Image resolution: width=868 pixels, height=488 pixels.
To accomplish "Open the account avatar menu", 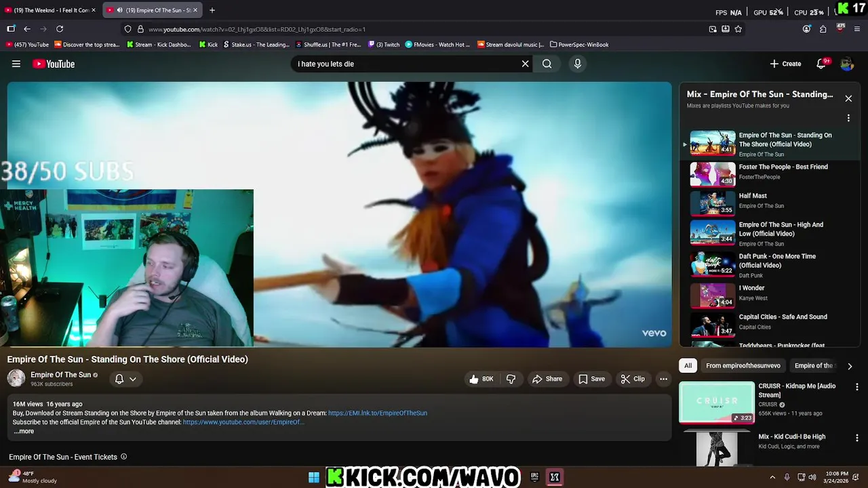I will click(847, 64).
